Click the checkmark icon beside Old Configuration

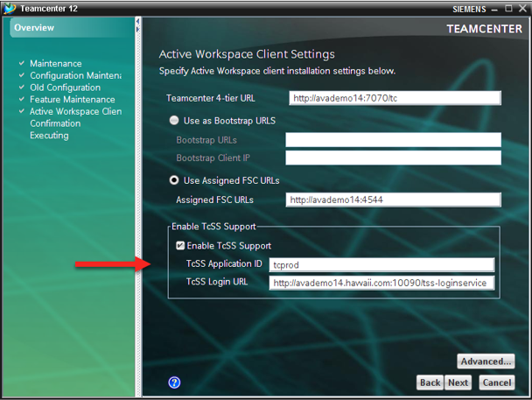click(x=21, y=88)
